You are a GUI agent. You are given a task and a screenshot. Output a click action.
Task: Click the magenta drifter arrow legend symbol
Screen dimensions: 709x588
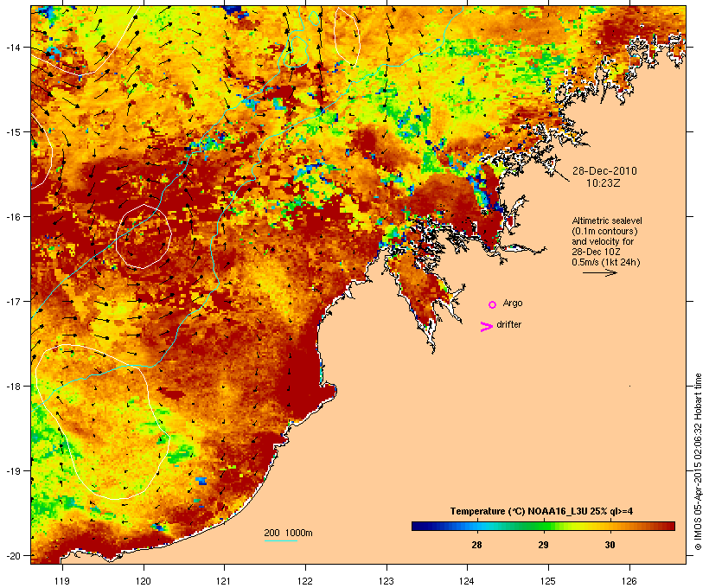[x=487, y=327]
